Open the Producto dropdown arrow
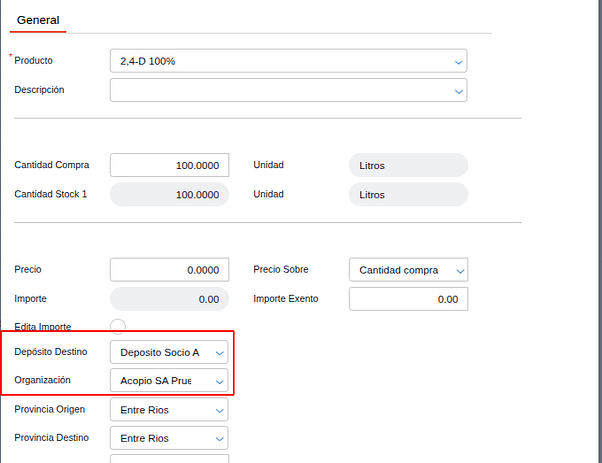The width and height of the screenshot is (602, 463). (459, 61)
